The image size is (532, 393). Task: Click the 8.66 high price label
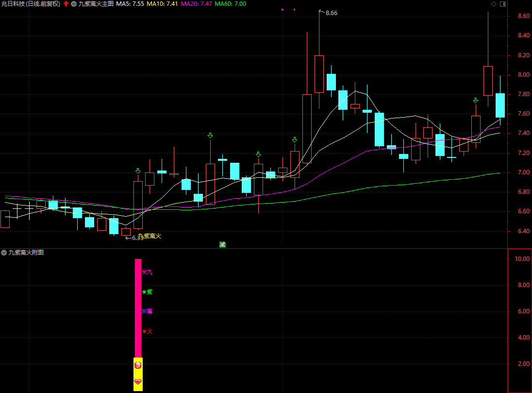(332, 13)
